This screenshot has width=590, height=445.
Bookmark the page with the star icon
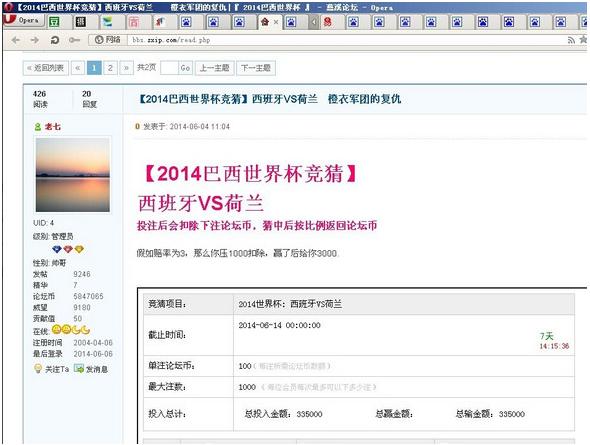[583, 39]
